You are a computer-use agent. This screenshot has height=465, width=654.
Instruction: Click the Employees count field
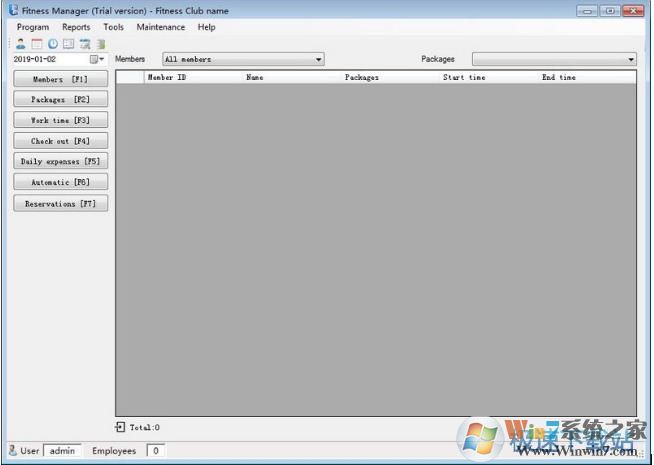156,451
